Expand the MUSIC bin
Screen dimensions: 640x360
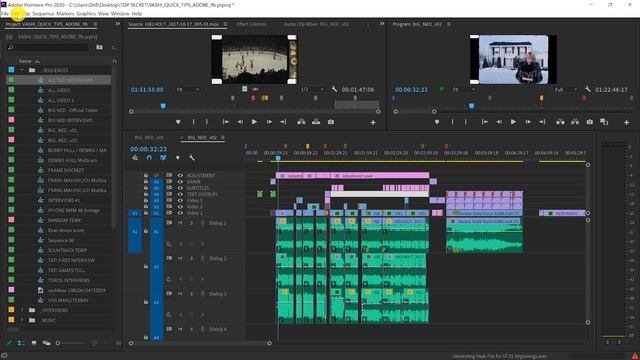(x=22, y=320)
